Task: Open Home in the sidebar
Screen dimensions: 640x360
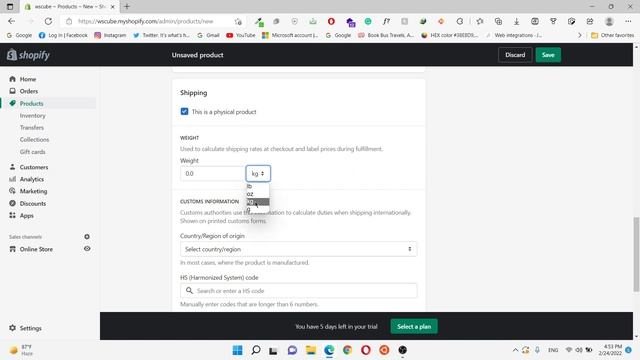Action: pyautogui.click(x=28, y=79)
